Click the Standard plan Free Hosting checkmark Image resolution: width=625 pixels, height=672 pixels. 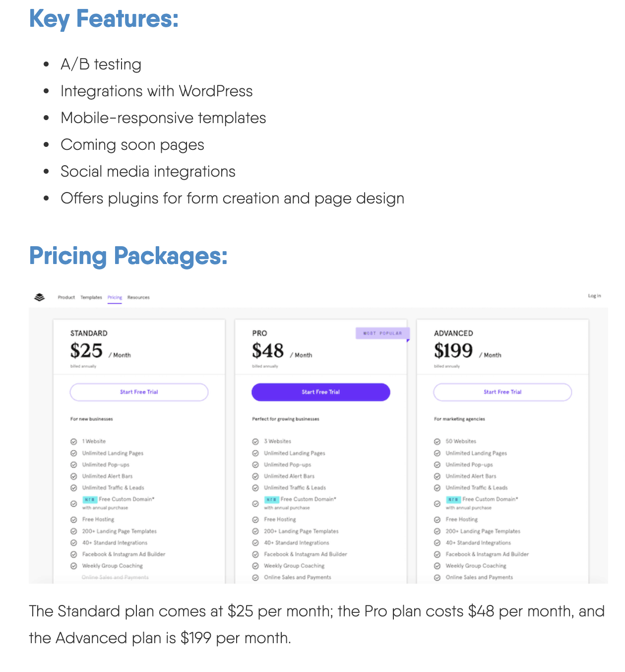tap(74, 520)
